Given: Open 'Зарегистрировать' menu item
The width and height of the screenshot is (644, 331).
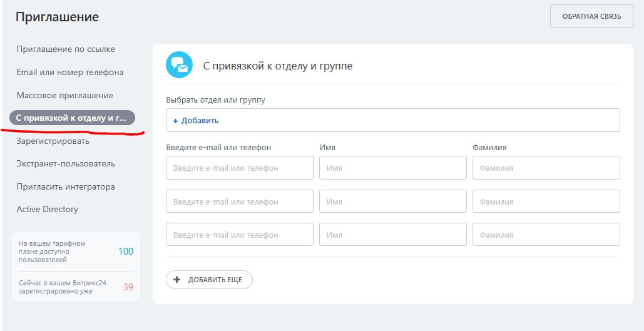Looking at the screenshot, I should coord(53,141).
